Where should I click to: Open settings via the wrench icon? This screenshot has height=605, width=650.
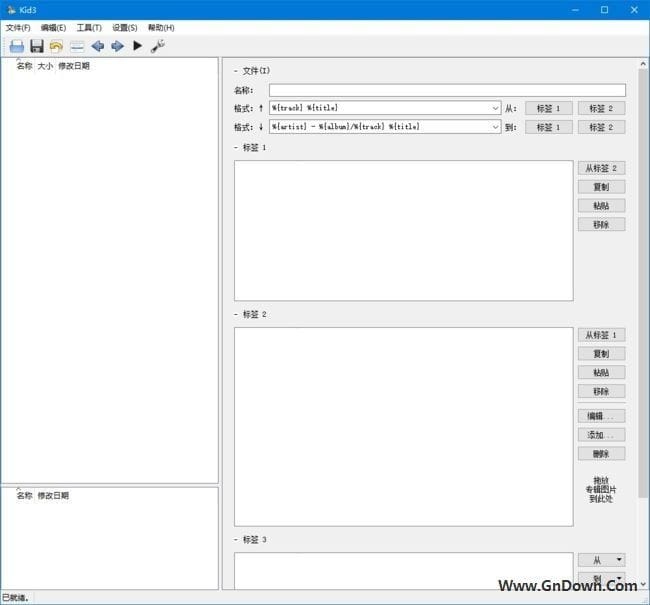(157, 46)
